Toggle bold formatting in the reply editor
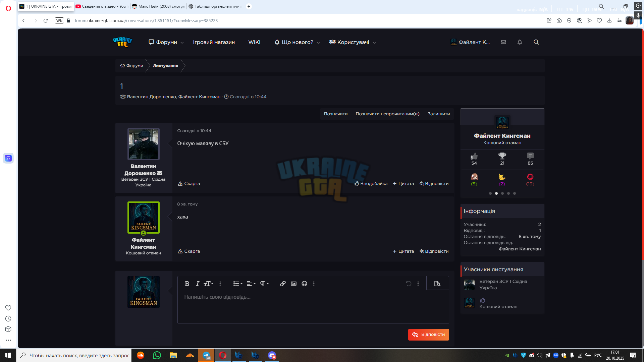644x362 pixels. point(187,284)
